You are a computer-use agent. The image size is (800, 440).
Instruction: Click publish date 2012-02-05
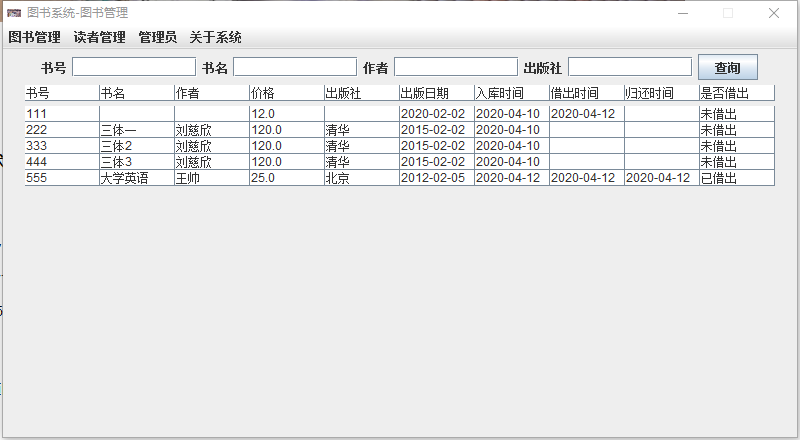pos(437,178)
